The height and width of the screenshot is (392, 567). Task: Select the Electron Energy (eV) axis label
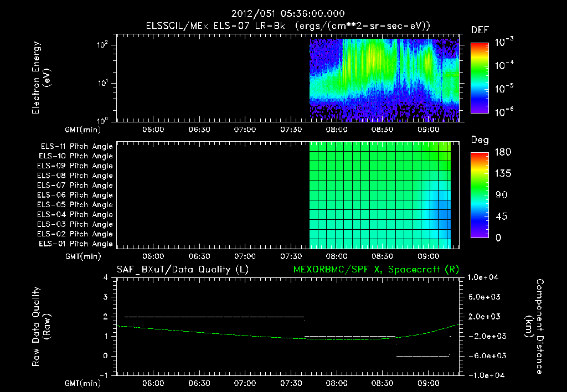pos(41,78)
